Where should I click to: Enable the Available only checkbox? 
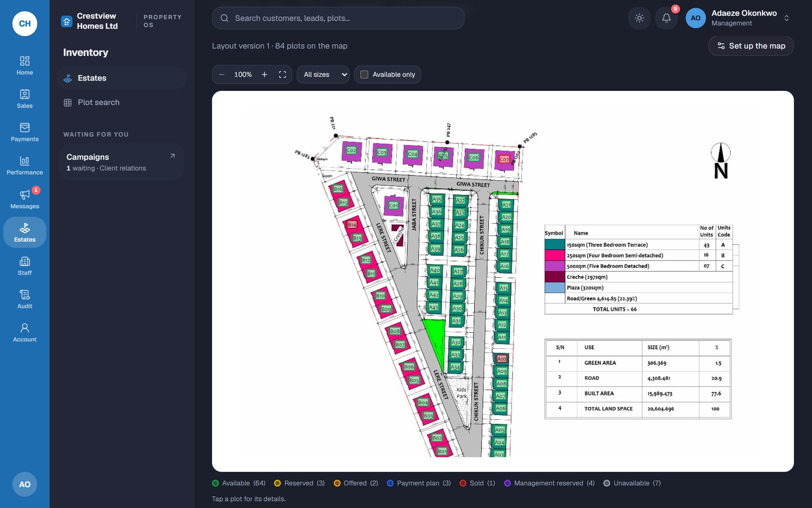point(364,74)
